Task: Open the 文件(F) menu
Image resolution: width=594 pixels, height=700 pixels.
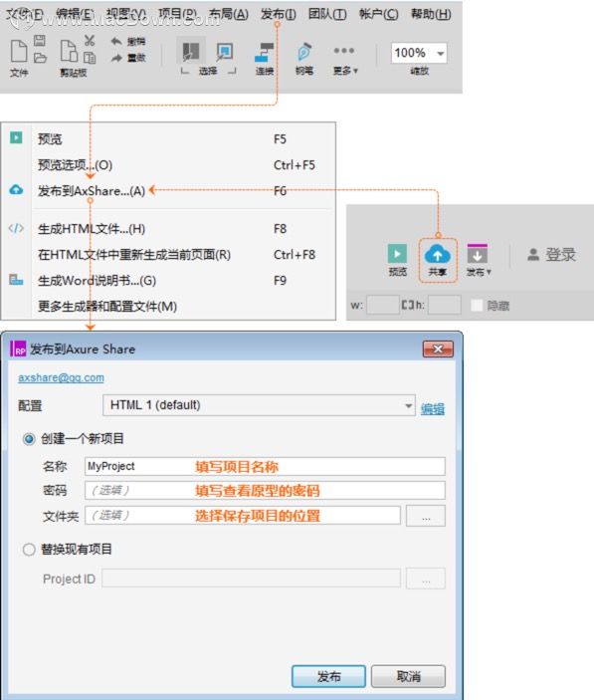Action: 25,14
